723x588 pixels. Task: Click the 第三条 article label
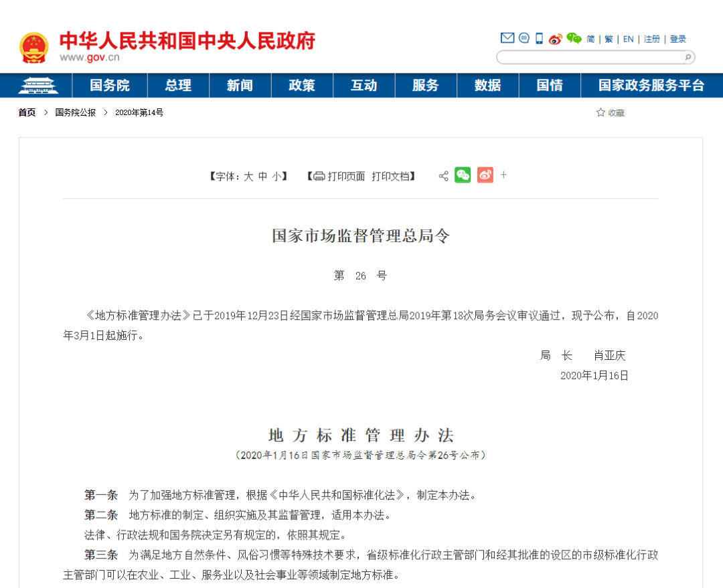[x=101, y=555]
